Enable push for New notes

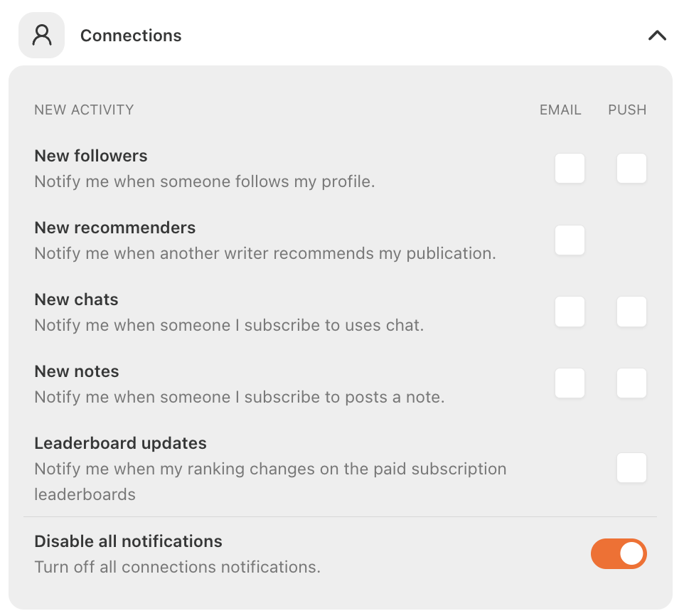(631, 383)
